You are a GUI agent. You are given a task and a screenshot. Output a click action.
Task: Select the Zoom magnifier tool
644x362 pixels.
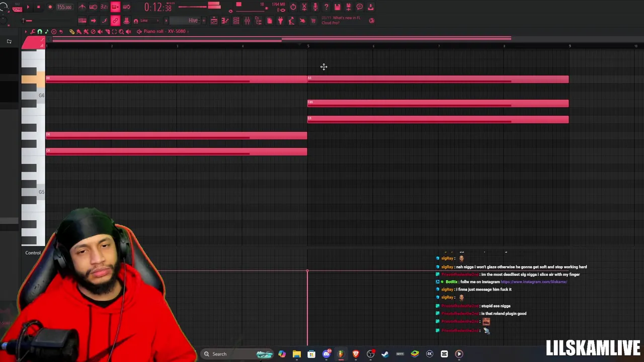pos(121,31)
